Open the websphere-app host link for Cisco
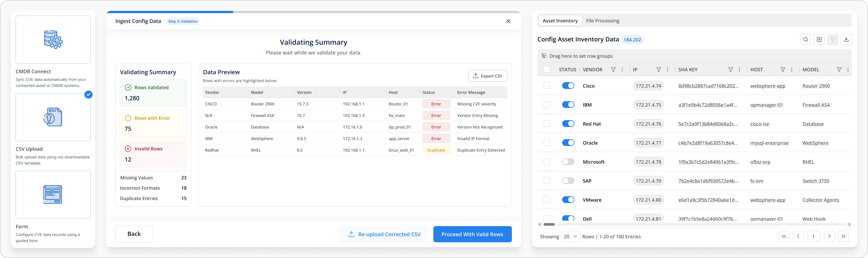The width and height of the screenshot is (868, 258). 768,86
